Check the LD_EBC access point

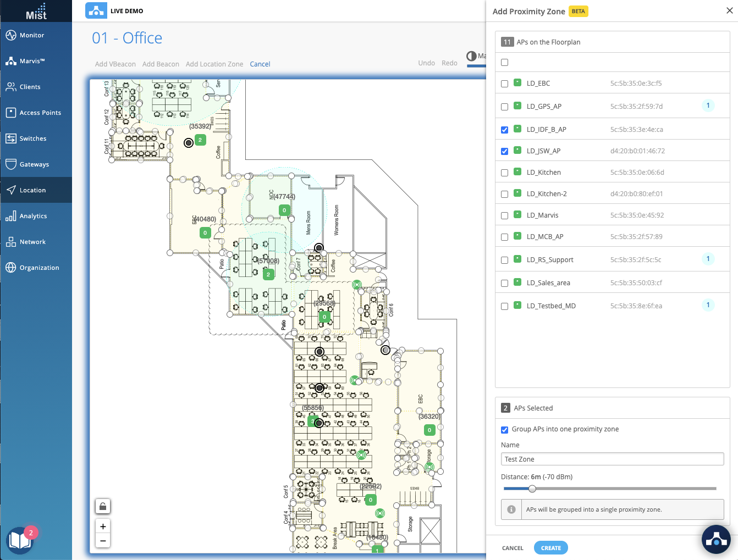click(x=504, y=84)
